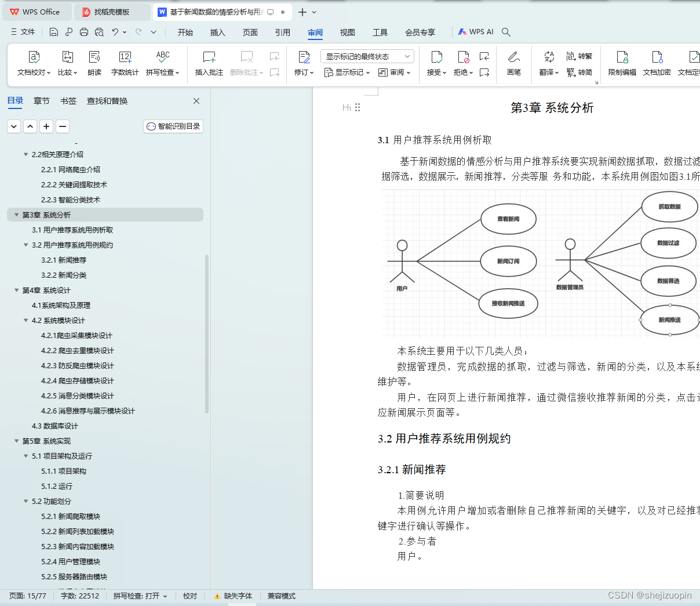Open the 翻译 translate tool

click(x=549, y=64)
